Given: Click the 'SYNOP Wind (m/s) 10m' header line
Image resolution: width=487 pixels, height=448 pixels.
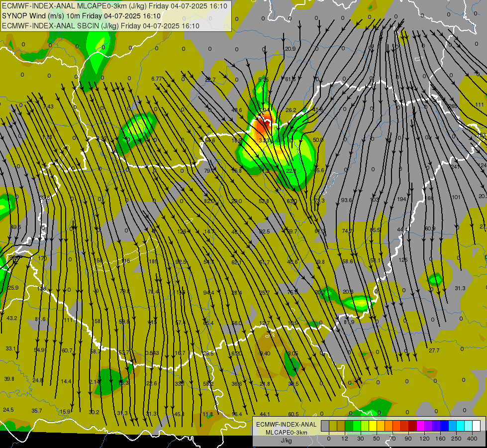Looking at the screenshot, I should click(x=82, y=16).
